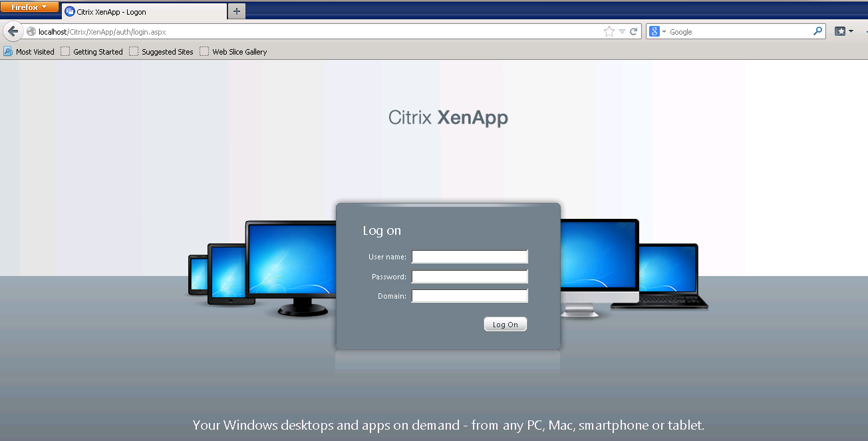Click the site identity globe icon
The image size is (868, 441).
click(x=31, y=31)
